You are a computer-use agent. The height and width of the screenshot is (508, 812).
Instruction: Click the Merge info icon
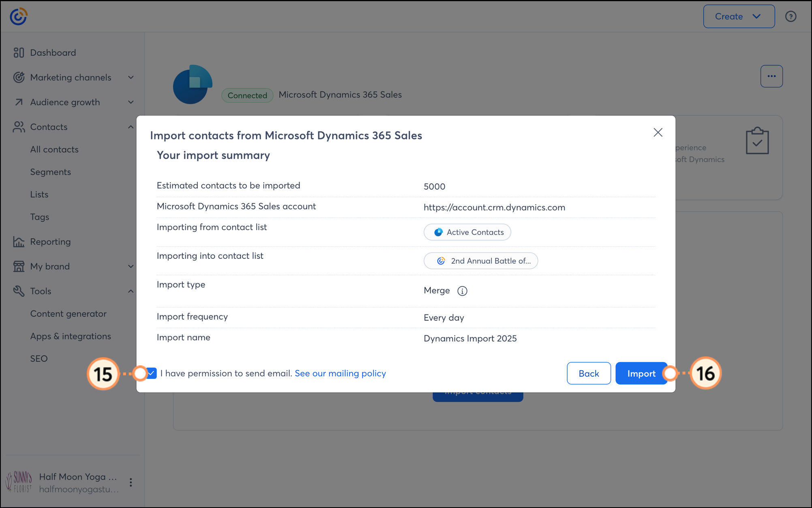point(462,291)
